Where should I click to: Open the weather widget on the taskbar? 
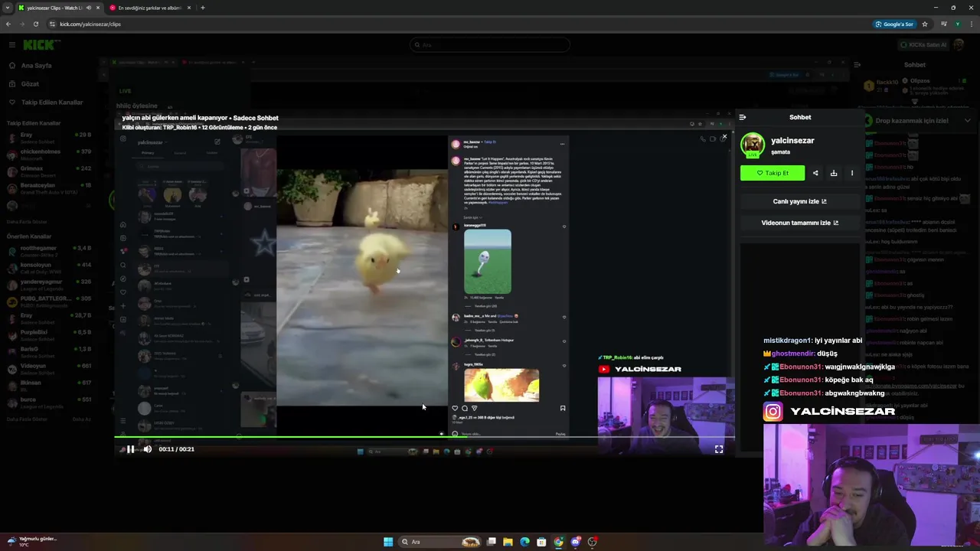coord(32,541)
